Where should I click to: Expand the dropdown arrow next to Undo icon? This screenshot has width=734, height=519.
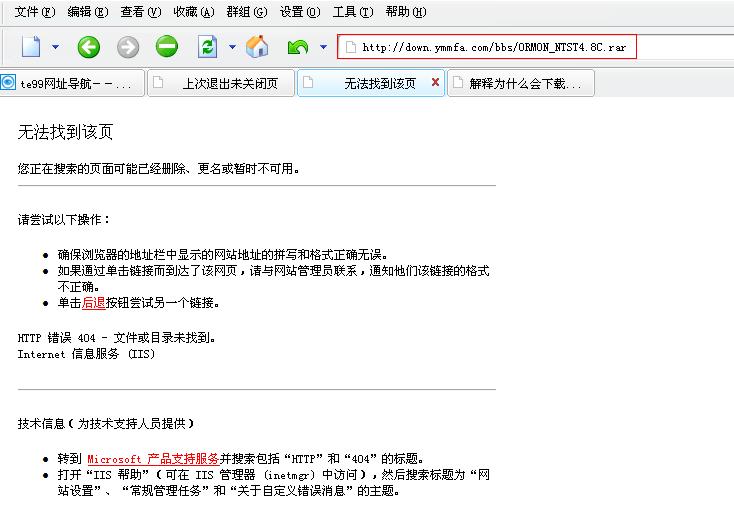(x=323, y=47)
